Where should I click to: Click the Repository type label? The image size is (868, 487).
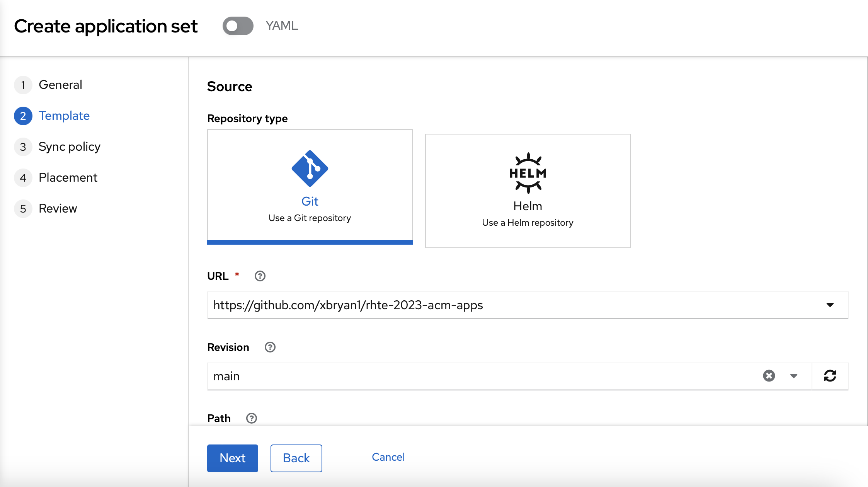pos(247,118)
